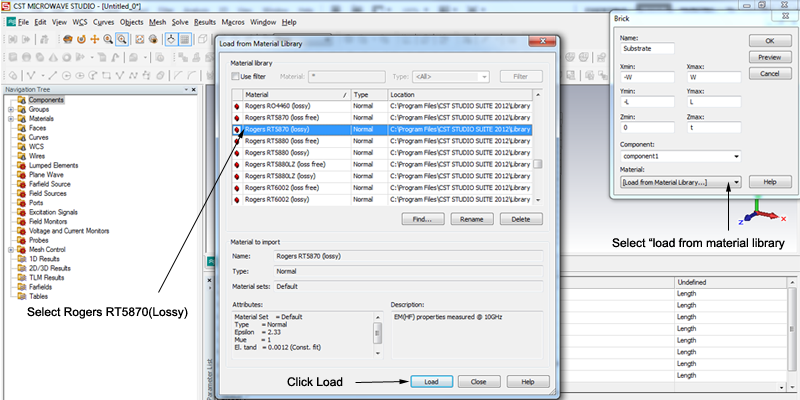Screen dimensions: 800x400
Task: Activate the orange pan view tool
Action: 95,39
